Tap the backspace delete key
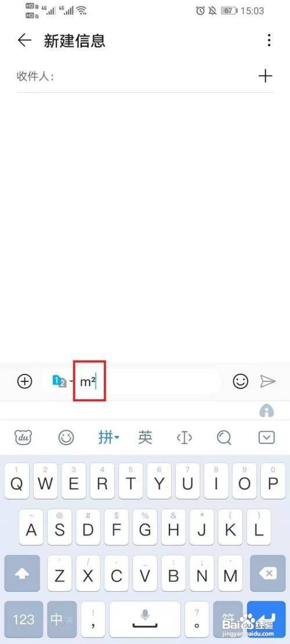Screen dimensions: 290x644 (268, 573)
